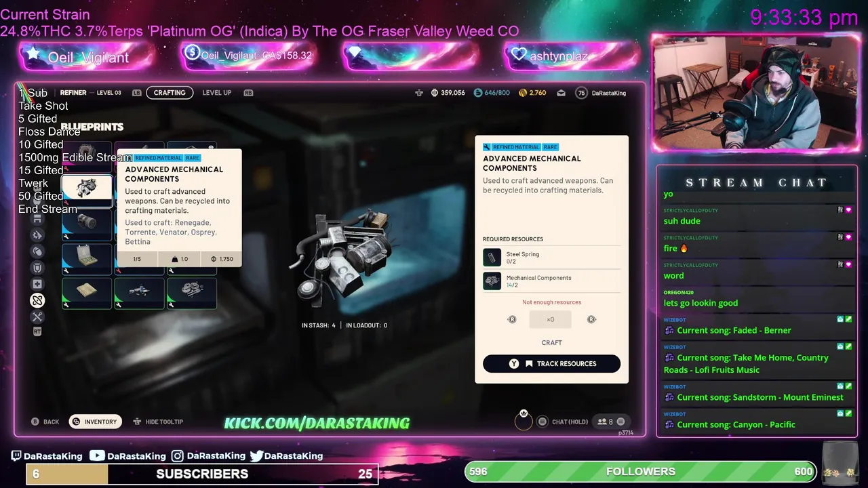Click the RT trigger prompt icon
This screenshot has height=488, width=868.
pyautogui.click(x=37, y=332)
